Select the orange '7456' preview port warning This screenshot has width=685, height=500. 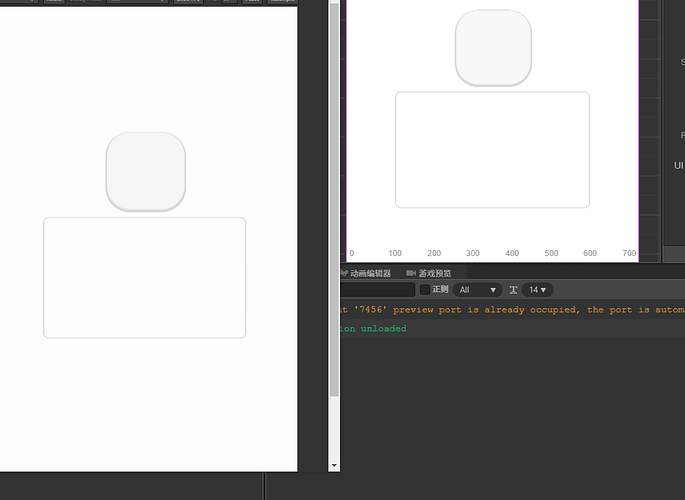512,310
